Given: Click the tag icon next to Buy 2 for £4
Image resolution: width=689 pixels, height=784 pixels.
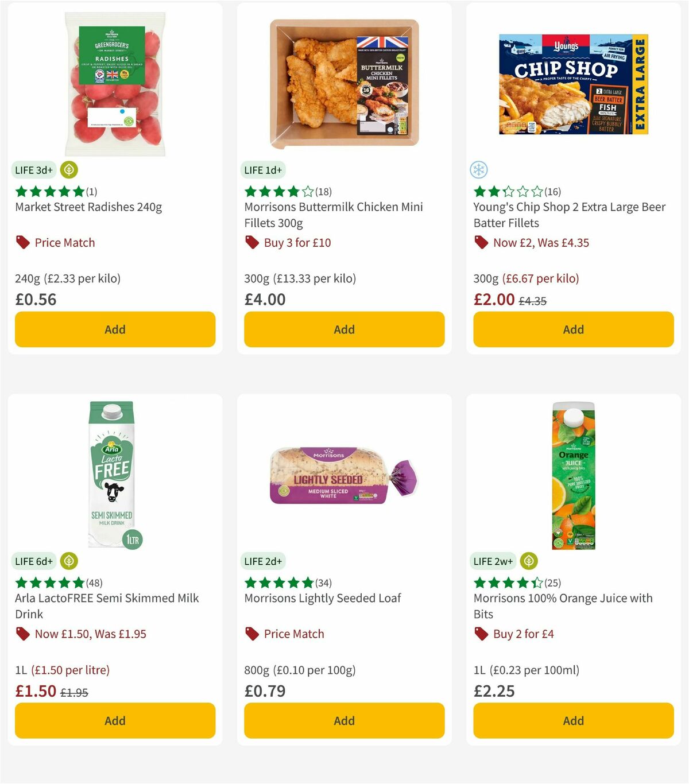Looking at the screenshot, I should tap(481, 634).
